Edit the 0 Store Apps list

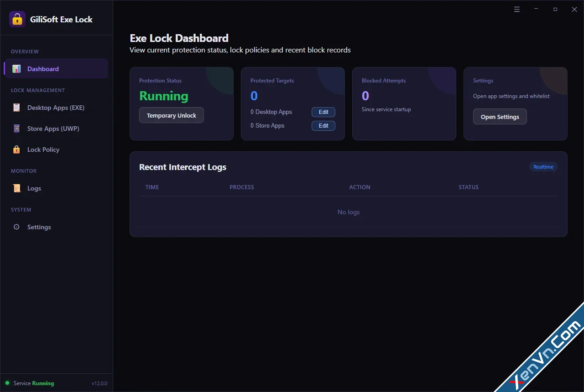(323, 126)
